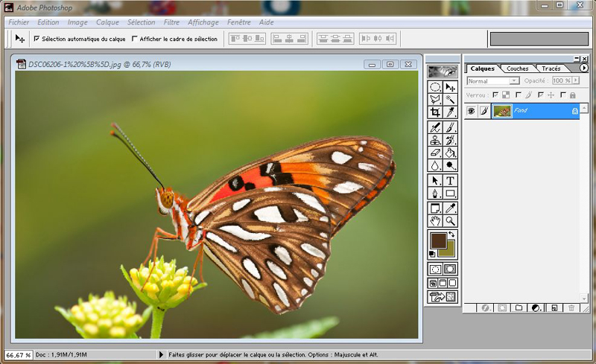
Task: Hide the Fond layer with eye icon
Action: pos(471,111)
